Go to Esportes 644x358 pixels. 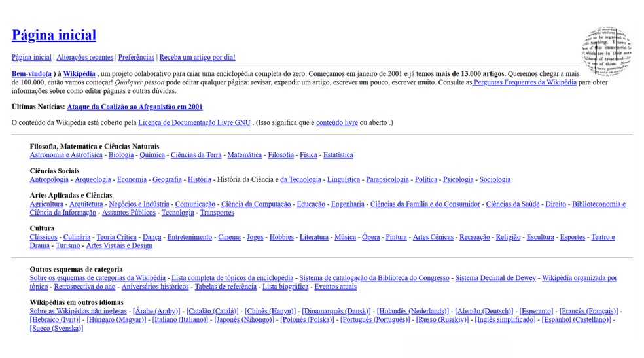(573, 237)
